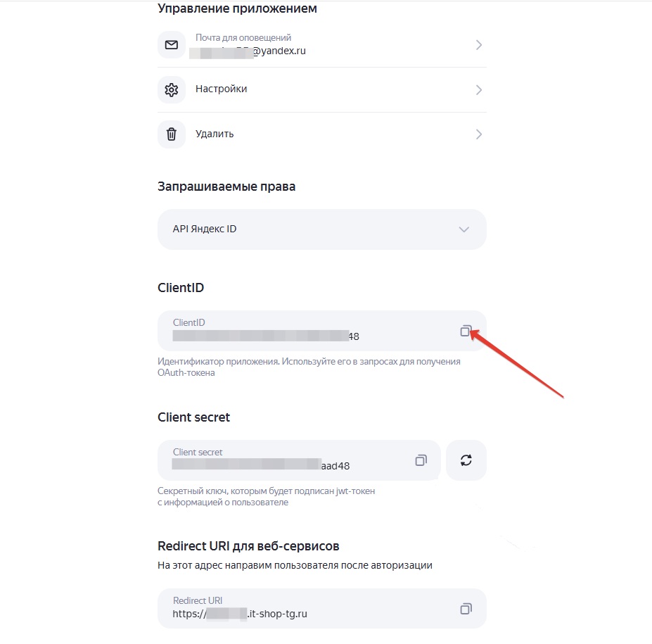
Task: Select the Удалить menu row
Action: (322, 134)
